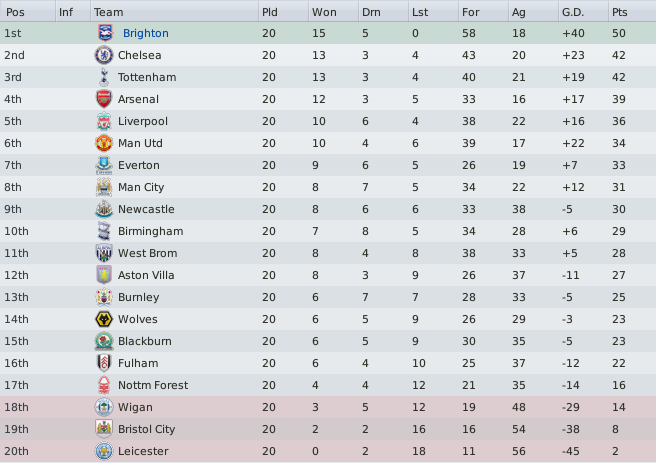Click the Liverpool club crest
Viewport: 656px width, 463px height.
[x=104, y=121]
